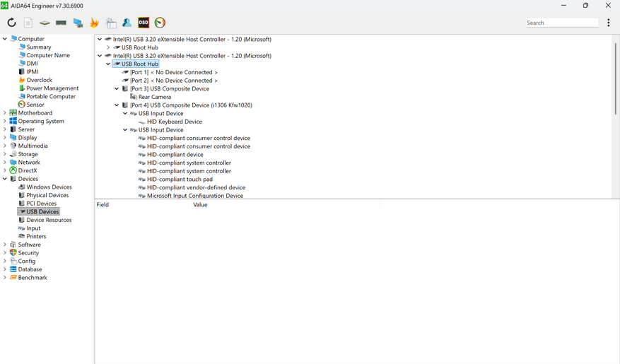
Task: Select Computer Name in the sidebar
Action: click(x=48, y=55)
